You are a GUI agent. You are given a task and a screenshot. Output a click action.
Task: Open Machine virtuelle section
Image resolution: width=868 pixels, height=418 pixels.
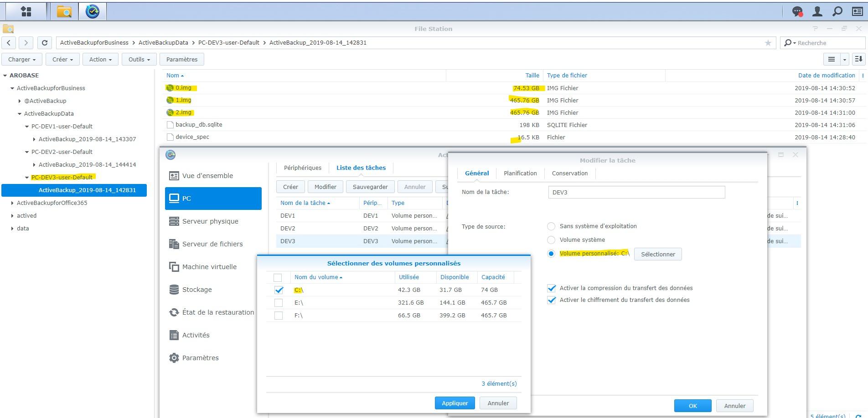point(213,267)
